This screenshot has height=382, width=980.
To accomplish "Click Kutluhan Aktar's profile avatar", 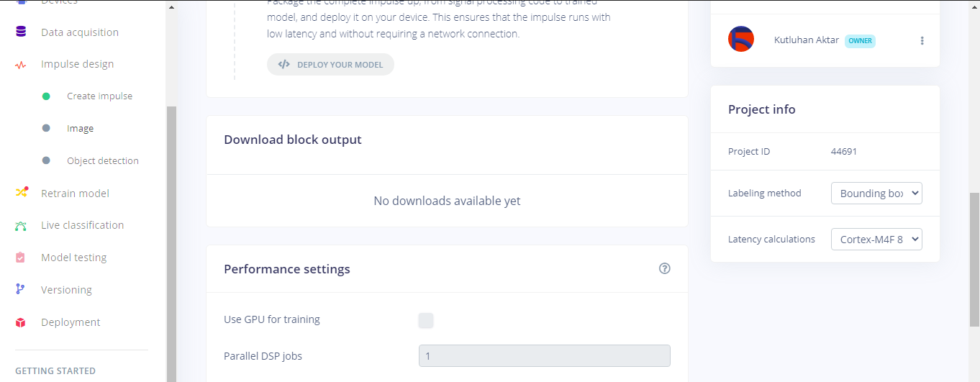I will [x=740, y=39].
